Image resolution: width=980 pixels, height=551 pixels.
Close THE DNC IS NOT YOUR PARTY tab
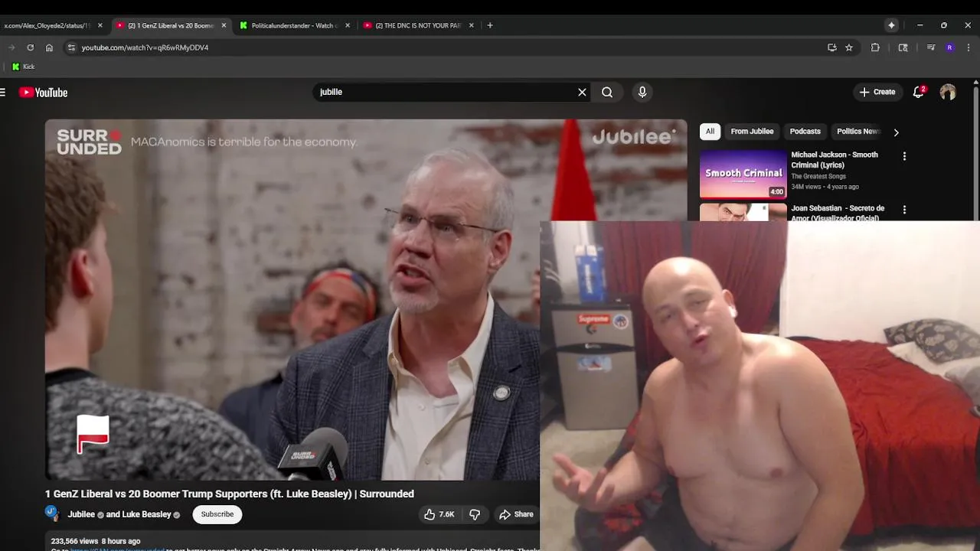coord(471,25)
